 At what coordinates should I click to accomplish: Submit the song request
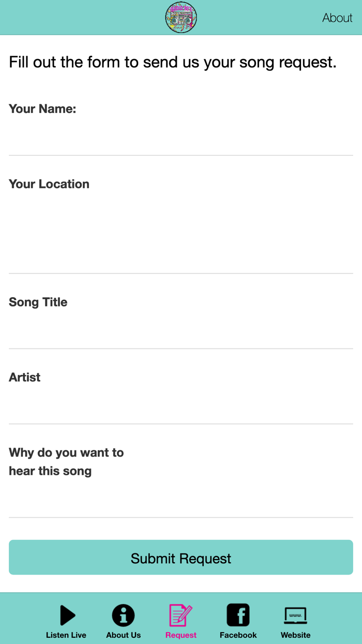tap(181, 558)
